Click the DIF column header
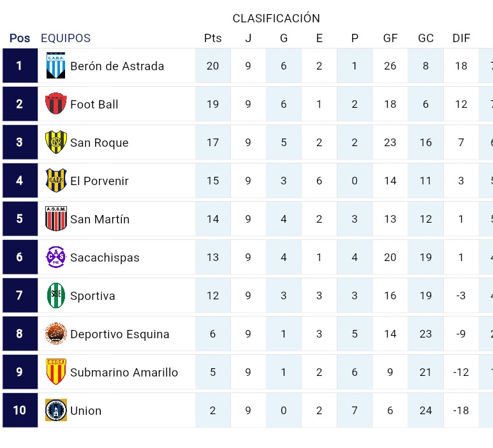 (461, 38)
